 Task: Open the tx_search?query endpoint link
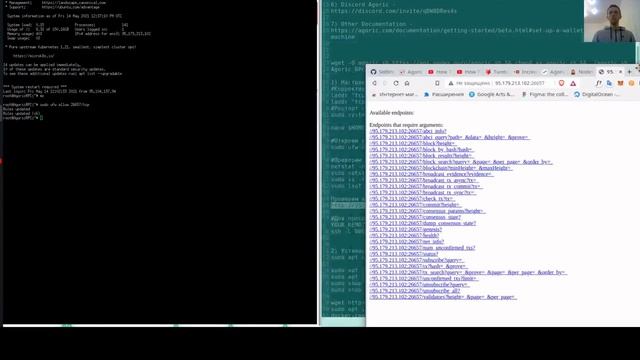(468, 272)
